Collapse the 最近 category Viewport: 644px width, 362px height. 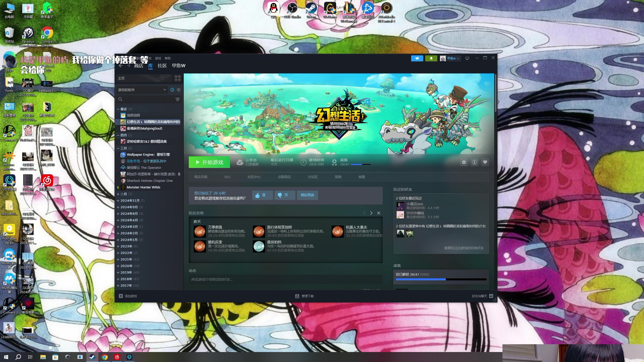click(x=118, y=109)
